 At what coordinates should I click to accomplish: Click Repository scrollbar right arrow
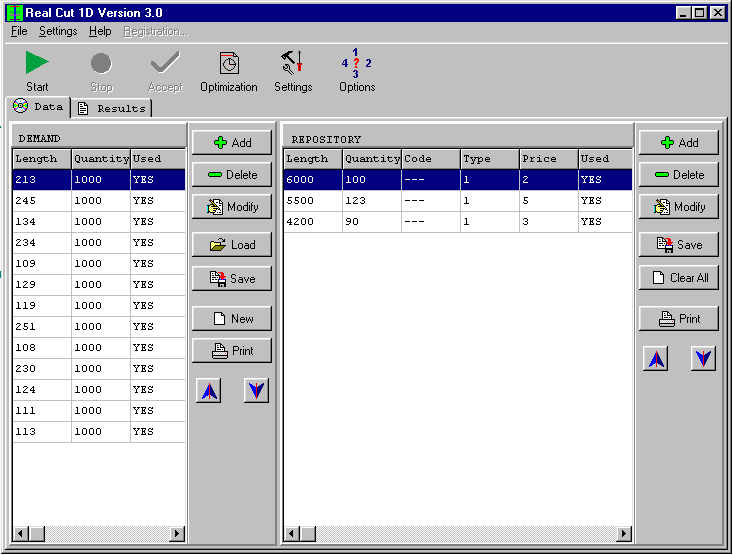[624, 533]
